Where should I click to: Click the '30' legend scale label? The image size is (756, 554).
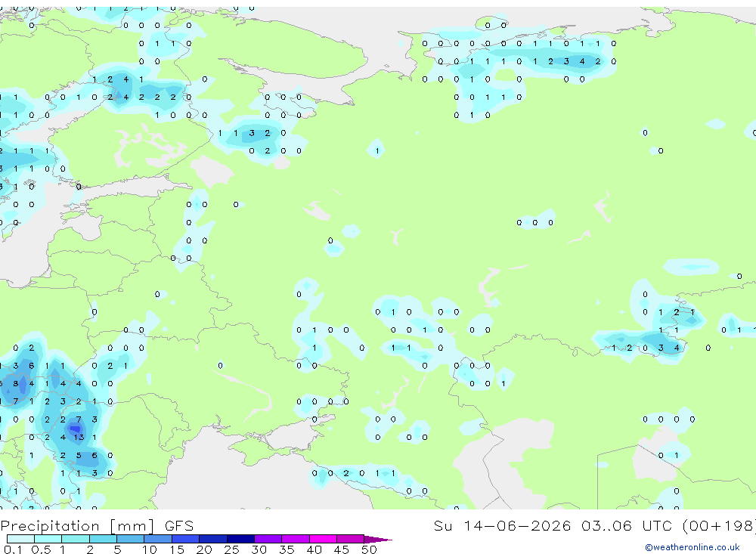259,549
